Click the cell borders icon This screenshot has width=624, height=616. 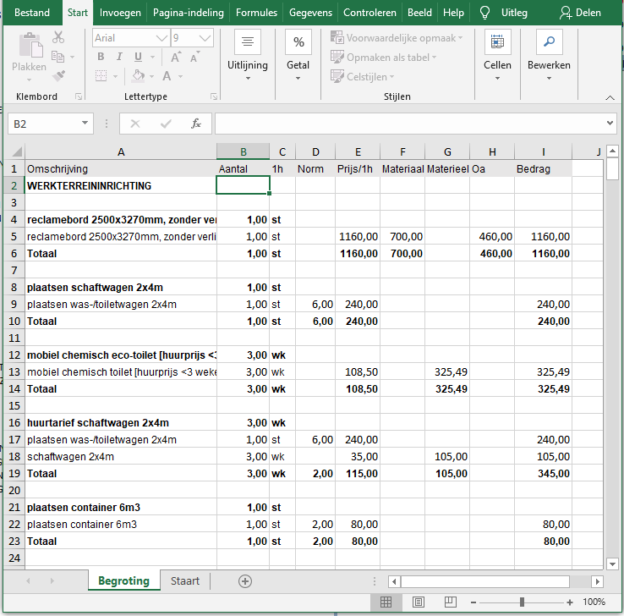click(101, 76)
